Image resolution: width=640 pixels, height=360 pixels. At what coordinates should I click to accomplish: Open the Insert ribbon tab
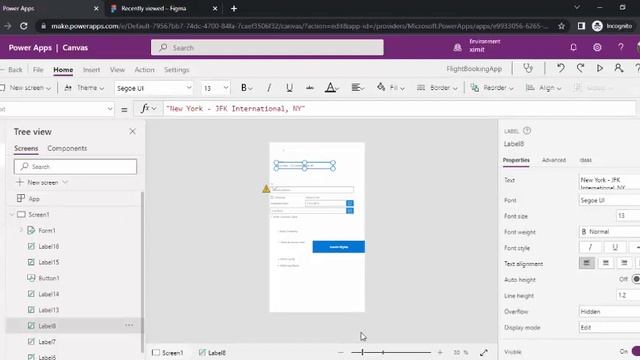[91, 70]
